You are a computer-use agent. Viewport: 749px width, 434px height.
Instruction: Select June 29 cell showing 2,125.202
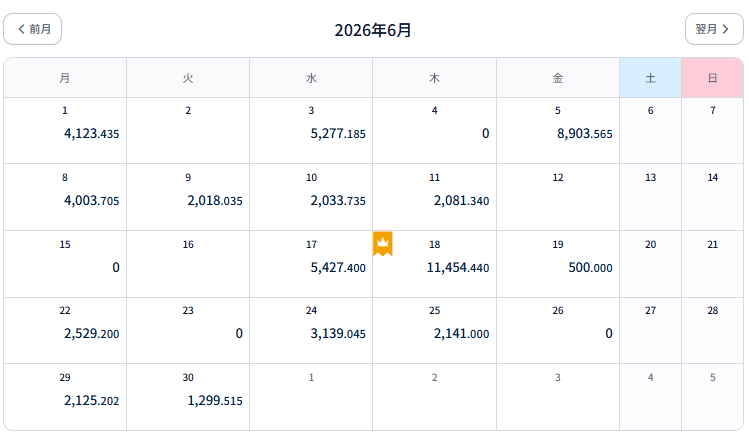tap(65, 397)
